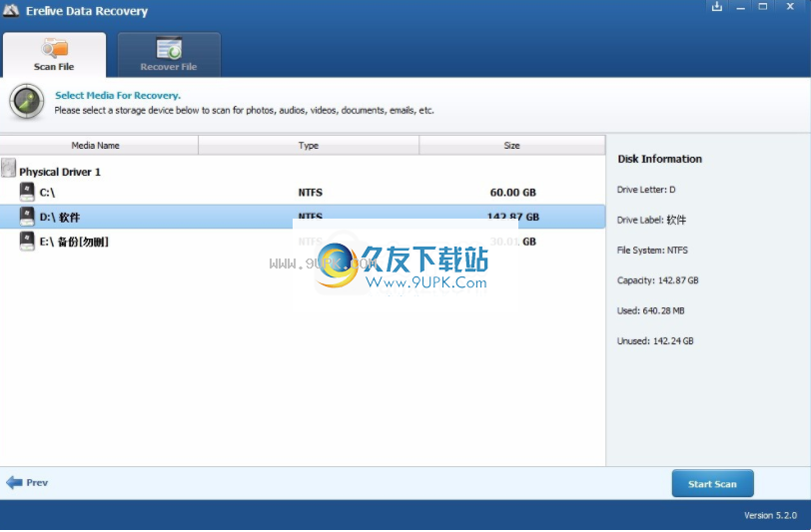Click the Physical Driver 1 disk icon
The width and height of the screenshot is (811, 532).
[9, 168]
